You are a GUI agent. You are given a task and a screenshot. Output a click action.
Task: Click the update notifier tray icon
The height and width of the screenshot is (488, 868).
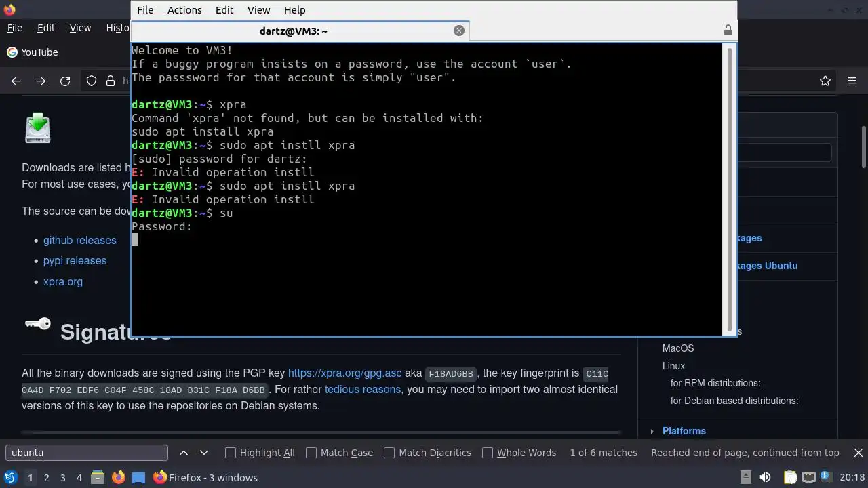827,478
